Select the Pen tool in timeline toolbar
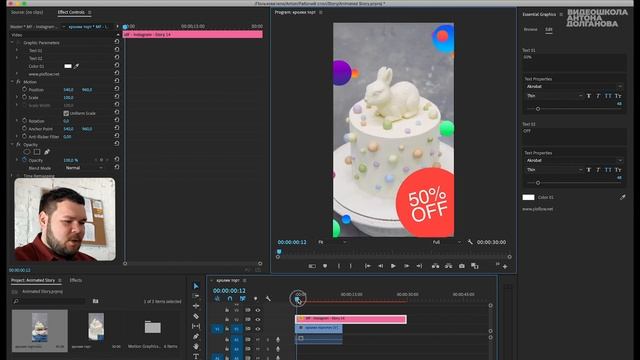This screenshot has width=640, height=360. coord(196,336)
